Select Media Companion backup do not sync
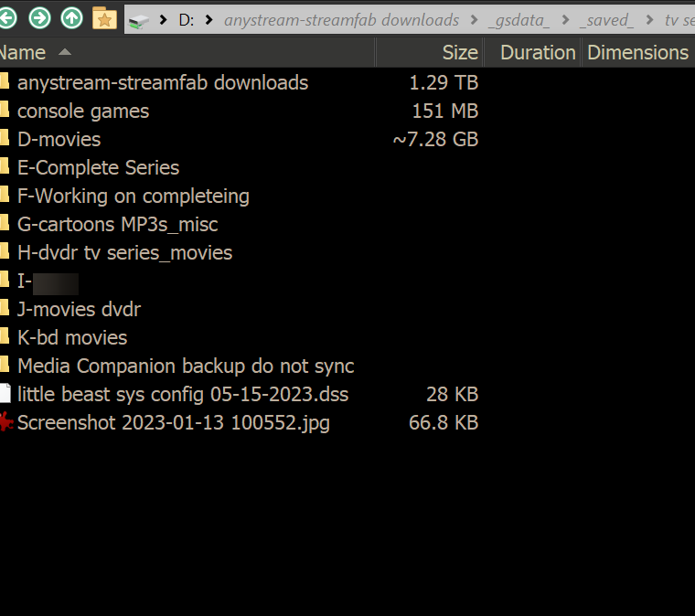Viewport: 695px width, 616px height. tap(186, 366)
